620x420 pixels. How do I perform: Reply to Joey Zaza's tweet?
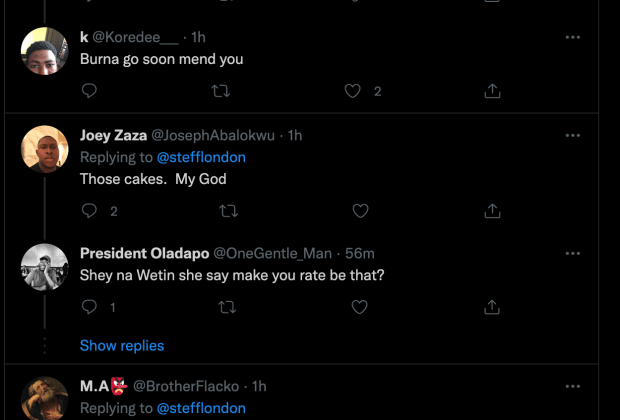tap(89, 211)
